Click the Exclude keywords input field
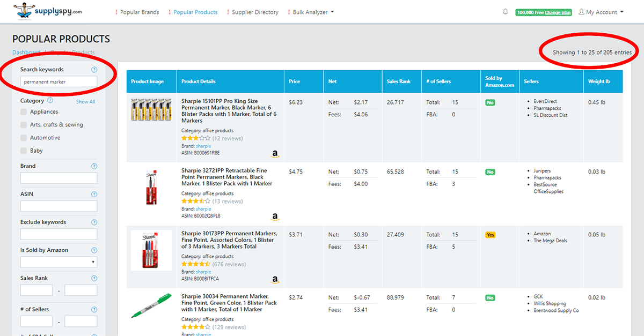The width and height of the screenshot is (644, 336). click(59, 234)
